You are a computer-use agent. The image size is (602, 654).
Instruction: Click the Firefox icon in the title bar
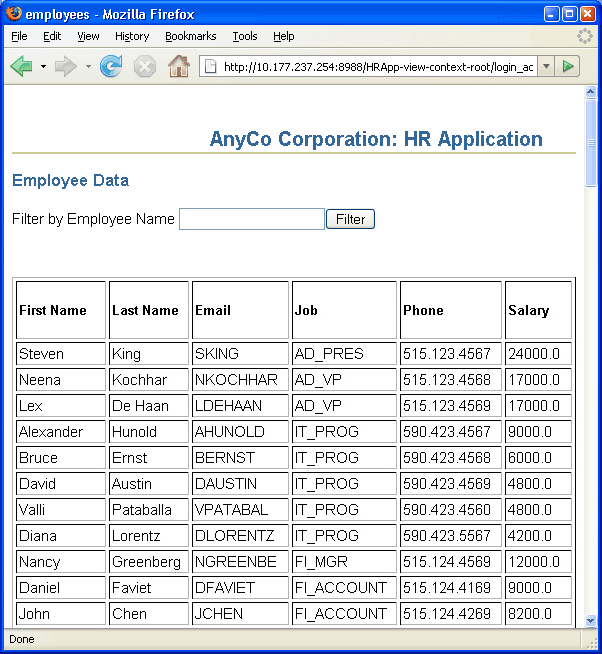(x=14, y=14)
